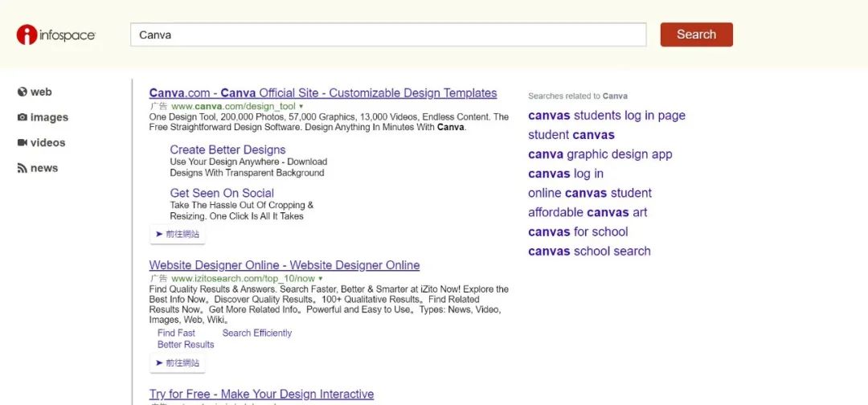Click description text Take The Hassle Out
This screenshot has height=405, width=868.
point(242,211)
